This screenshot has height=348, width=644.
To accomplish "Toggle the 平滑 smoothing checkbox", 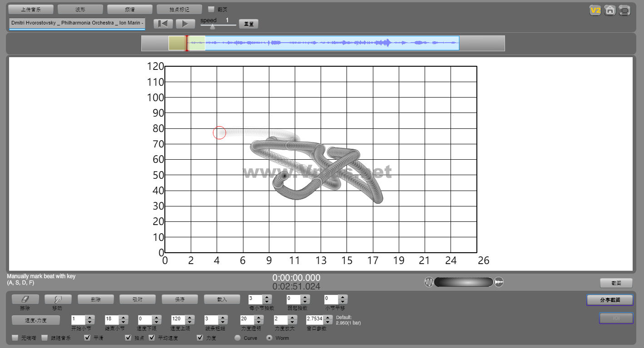I will [x=88, y=338].
